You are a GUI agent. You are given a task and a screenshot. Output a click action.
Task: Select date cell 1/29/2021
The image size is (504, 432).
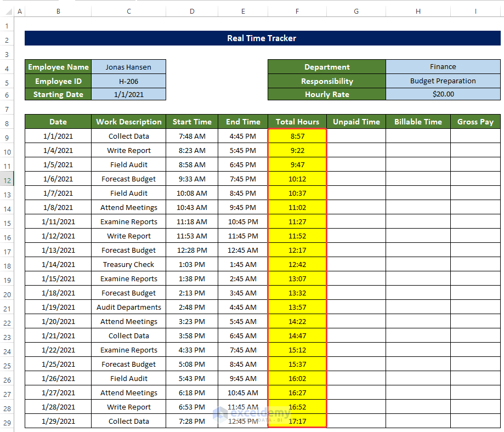click(x=58, y=421)
